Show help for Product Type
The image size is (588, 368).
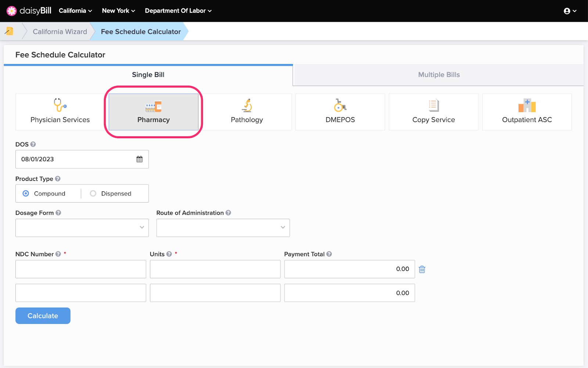pos(58,179)
